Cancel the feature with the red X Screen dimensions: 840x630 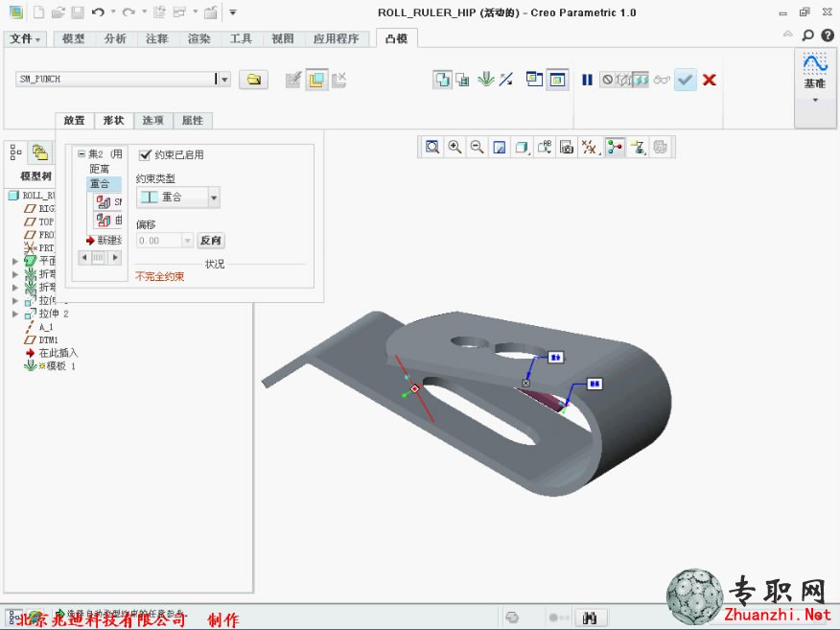[710, 80]
